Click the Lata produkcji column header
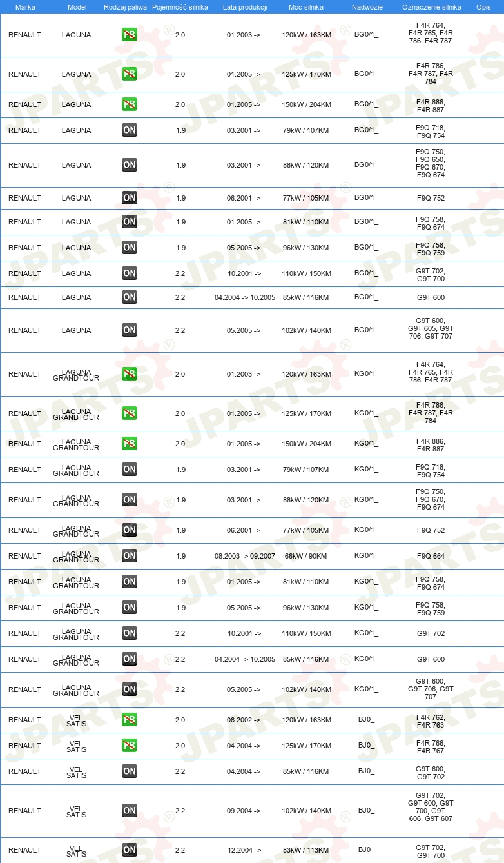The image size is (504, 863). pos(244,7)
